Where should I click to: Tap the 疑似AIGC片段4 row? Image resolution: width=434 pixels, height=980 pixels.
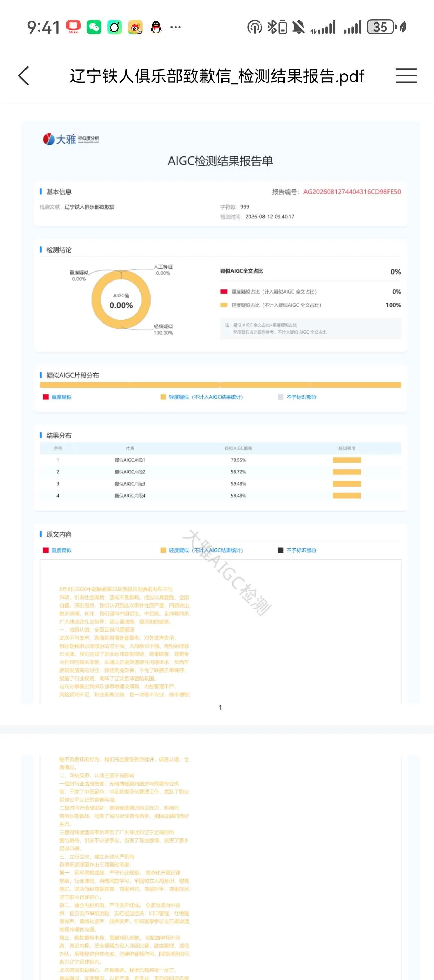pyautogui.click(x=220, y=495)
